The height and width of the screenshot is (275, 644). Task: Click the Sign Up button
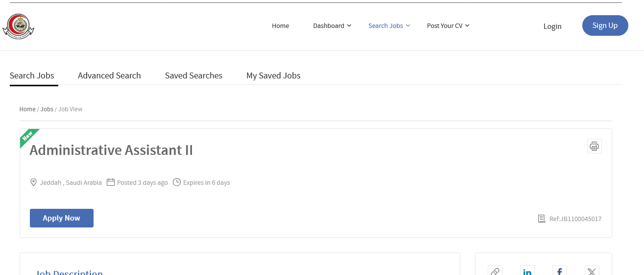click(x=605, y=25)
